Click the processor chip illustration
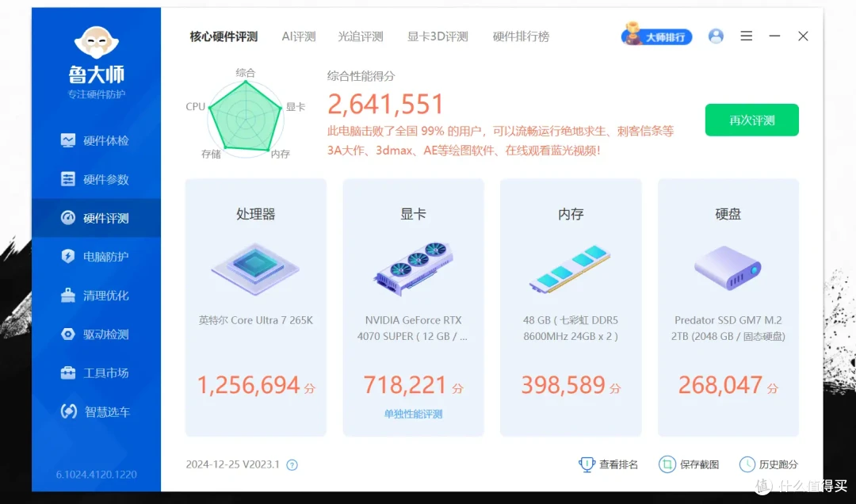Image resolution: width=856 pixels, height=504 pixels. pyautogui.click(x=255, y=269)
